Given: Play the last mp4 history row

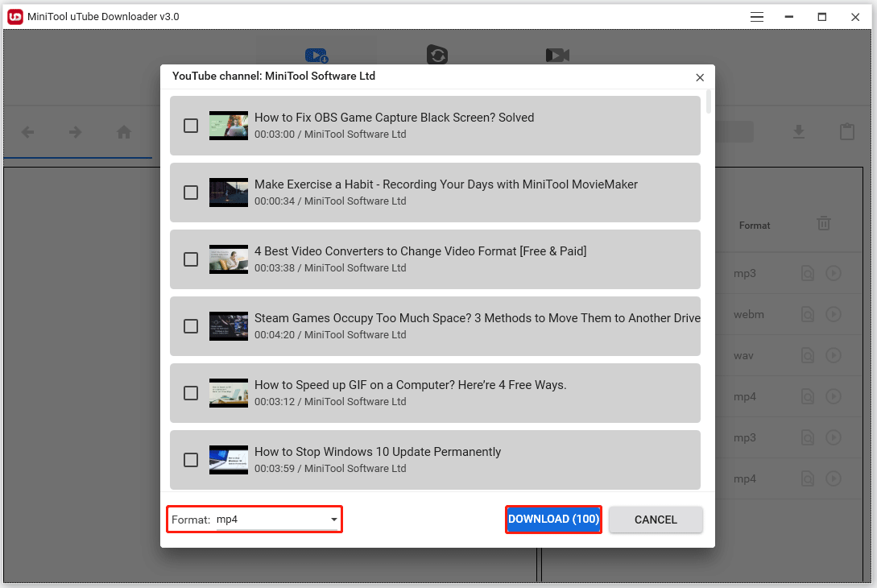Looking at the screenshot, I should [x=834, y=479].
